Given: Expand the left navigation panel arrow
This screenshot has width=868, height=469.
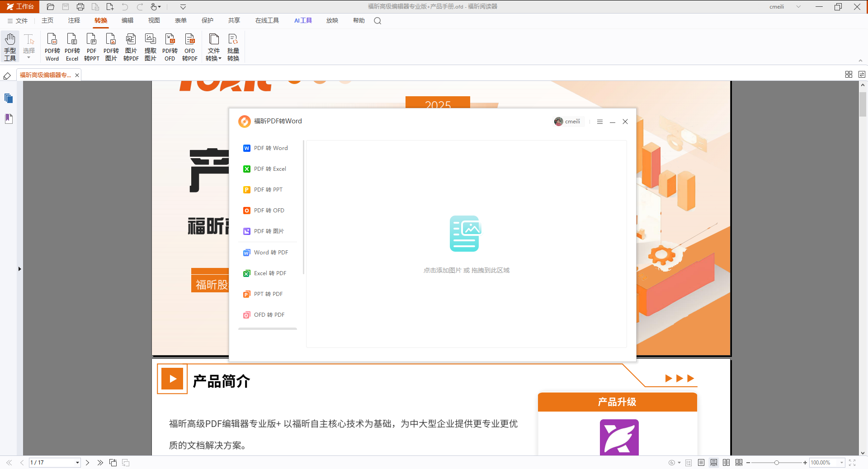Looking at the screenshot, I should [x=19, y=269].
